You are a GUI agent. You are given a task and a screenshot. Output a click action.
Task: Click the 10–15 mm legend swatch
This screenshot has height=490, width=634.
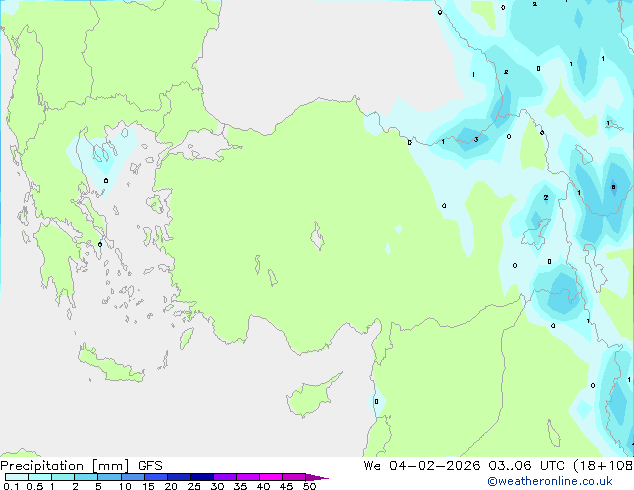click(132, 477)
